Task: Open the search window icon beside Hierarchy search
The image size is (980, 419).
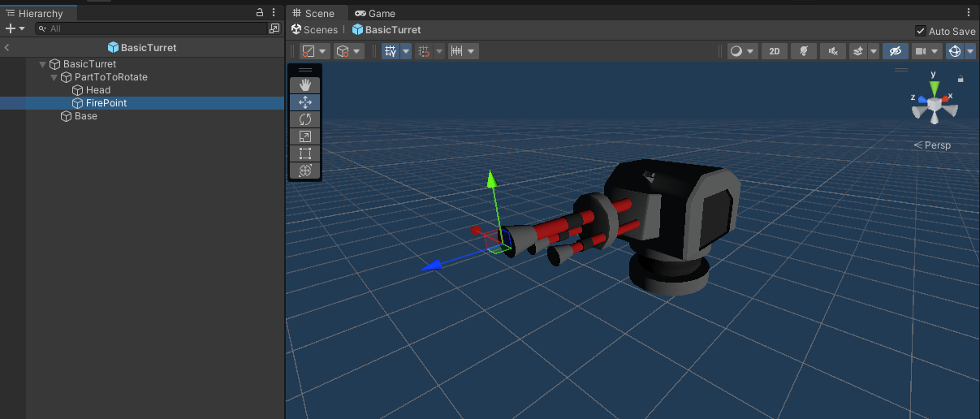Action: coord(274,28)
